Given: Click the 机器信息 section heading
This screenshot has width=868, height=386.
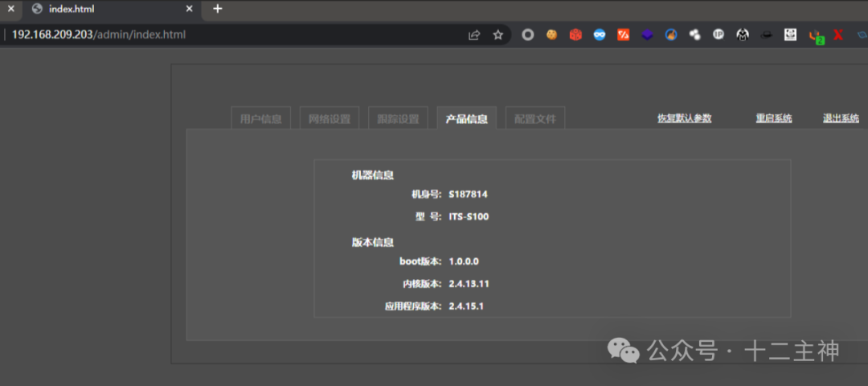Looking at the screenshot, I should pyautogui.click(x=373, y=175).
